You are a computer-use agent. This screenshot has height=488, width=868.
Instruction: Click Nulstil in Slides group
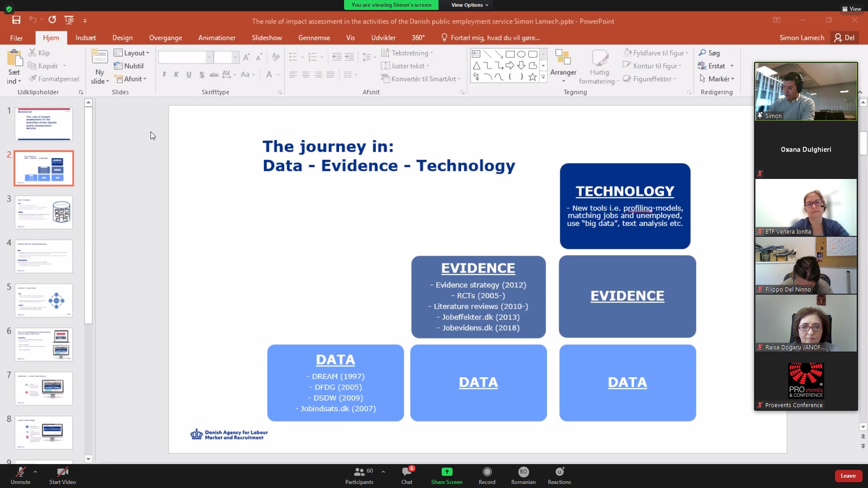[x=129, y=66]
